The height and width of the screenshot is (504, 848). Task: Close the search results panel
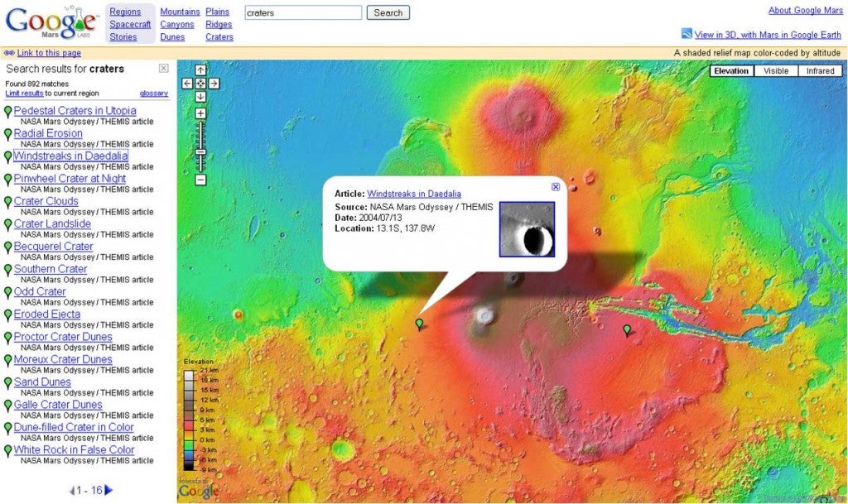(163, 68)
